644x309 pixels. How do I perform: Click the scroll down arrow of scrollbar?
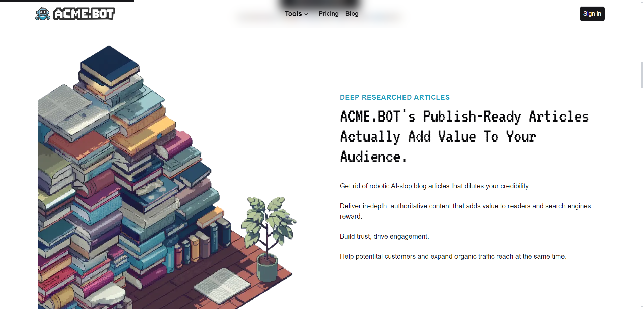642,307
